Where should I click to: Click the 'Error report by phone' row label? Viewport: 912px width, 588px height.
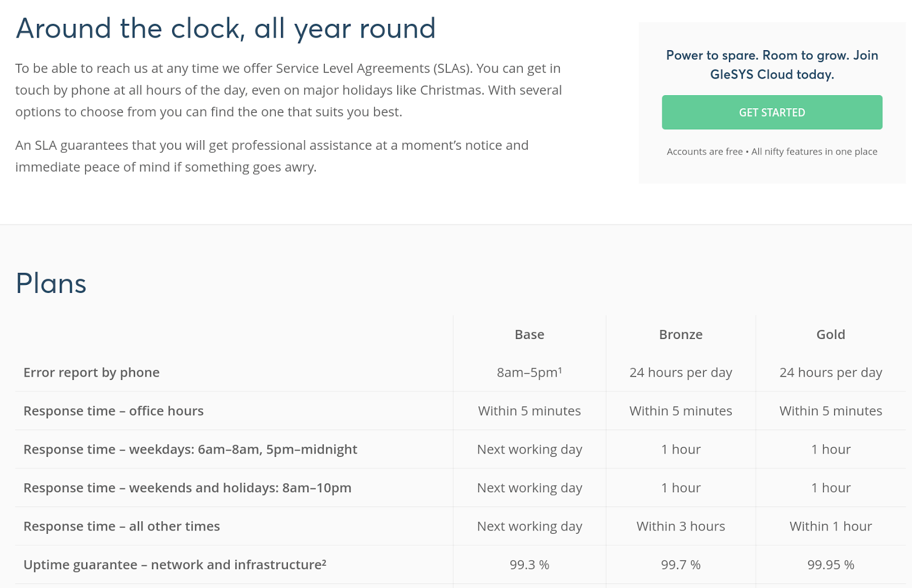(91, 373)
